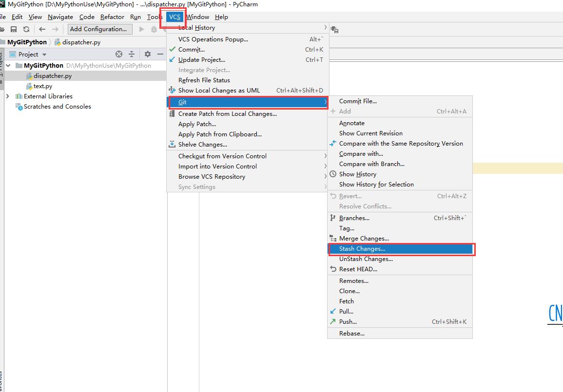Image resolution: width=563 pixels, height=392 pixels.
Task: Choose UnStash Changes... entry
Action: click(x=400, y=259)
